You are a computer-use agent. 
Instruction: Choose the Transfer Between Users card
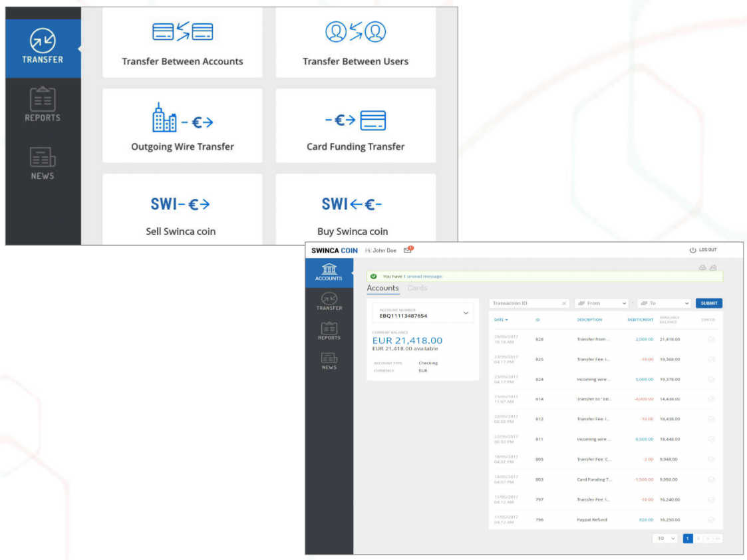tap(355, 43)
